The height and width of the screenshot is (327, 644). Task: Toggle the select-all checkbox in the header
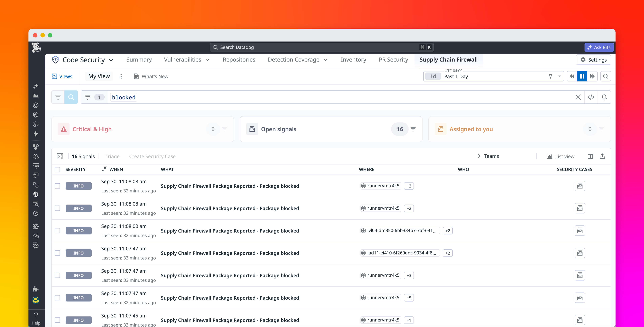(x=57, y=169)
